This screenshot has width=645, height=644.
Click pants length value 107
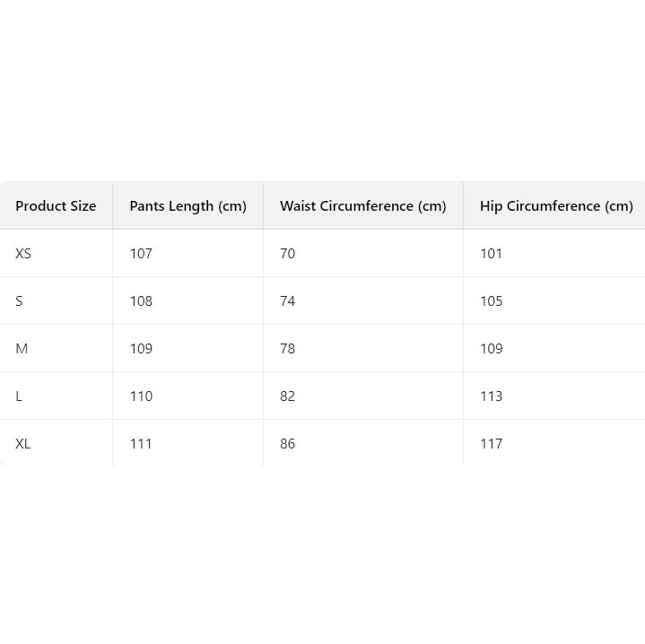[x=141, y=254]
